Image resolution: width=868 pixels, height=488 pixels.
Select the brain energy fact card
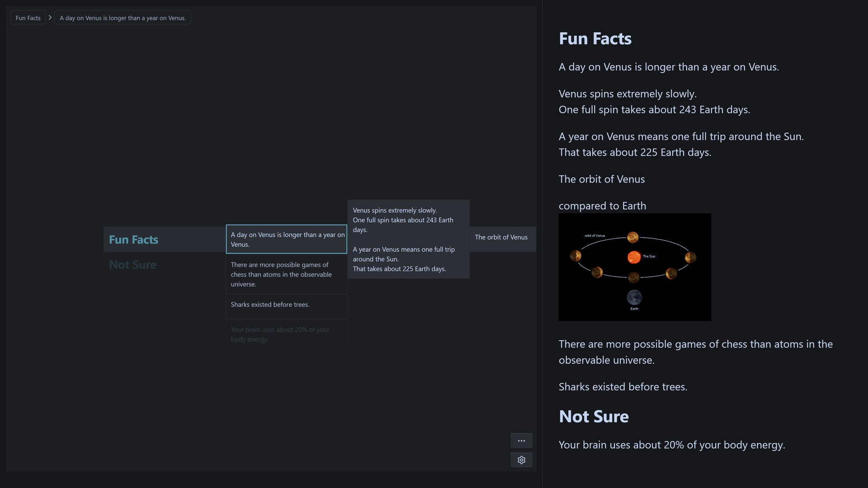(286, 334)
